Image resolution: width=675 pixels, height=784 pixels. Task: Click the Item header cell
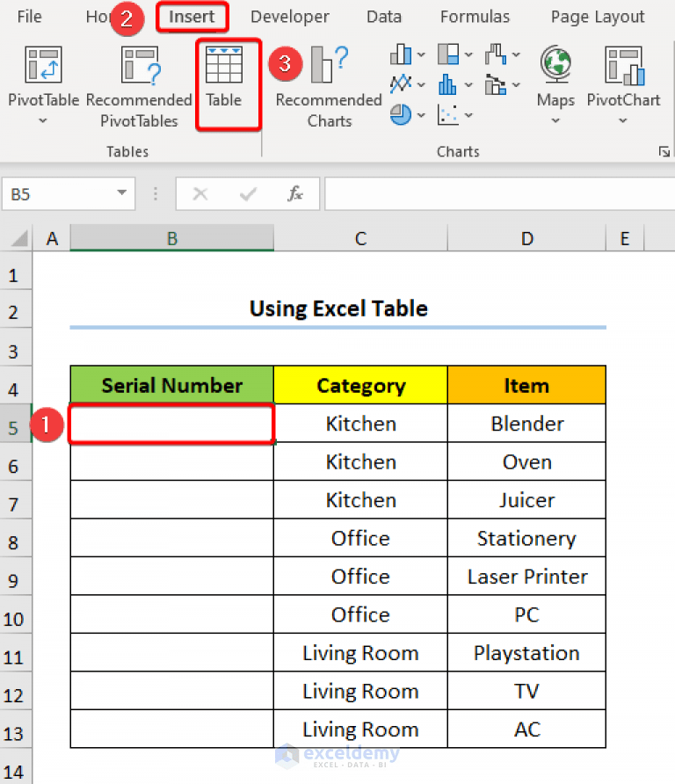tap(526, 385)
